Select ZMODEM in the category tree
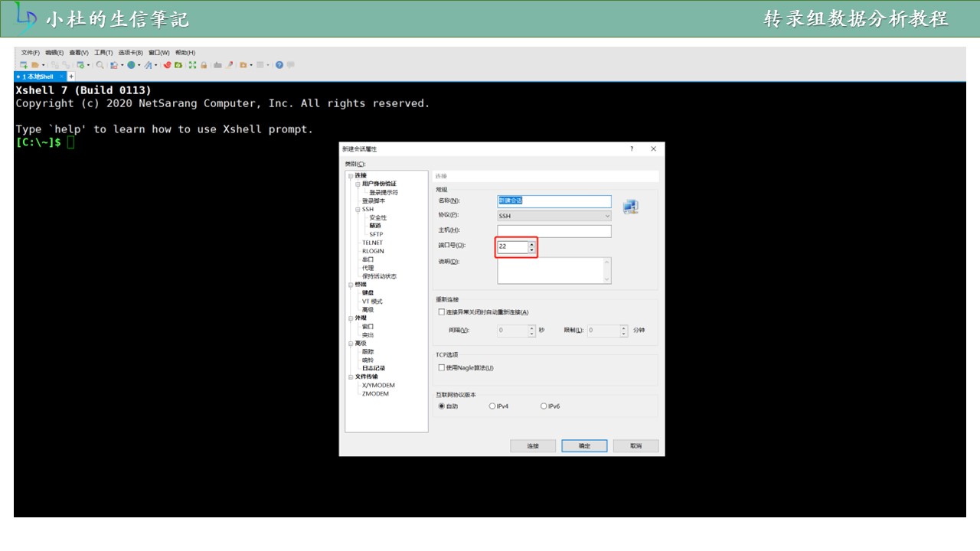This screenshot has height=551, width=980. tap(375, 393)
